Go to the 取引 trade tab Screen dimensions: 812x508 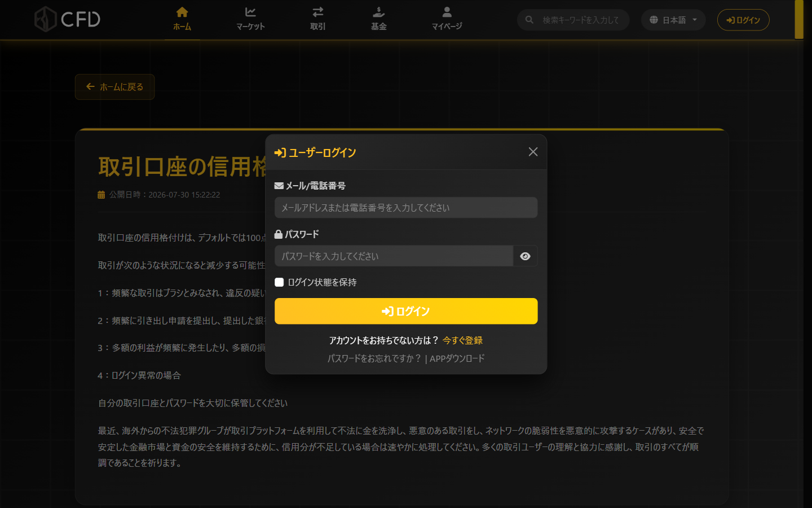[x=318, y=19]
